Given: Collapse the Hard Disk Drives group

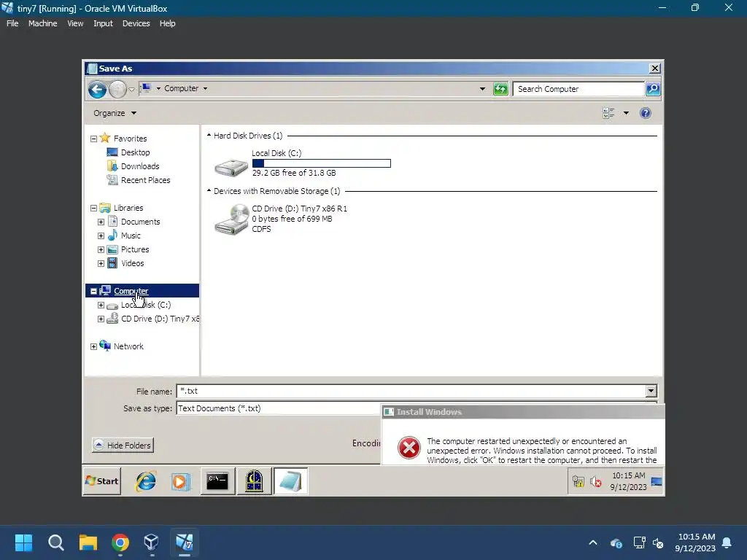Looking at the screenshot, I should [209, 135].
